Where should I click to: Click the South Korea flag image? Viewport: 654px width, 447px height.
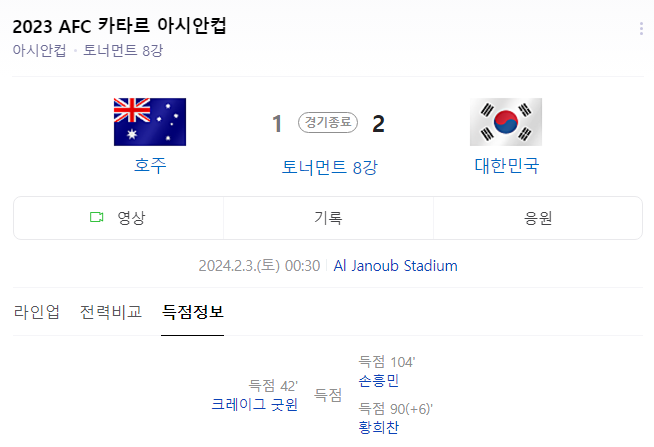(x=505, y=122)
